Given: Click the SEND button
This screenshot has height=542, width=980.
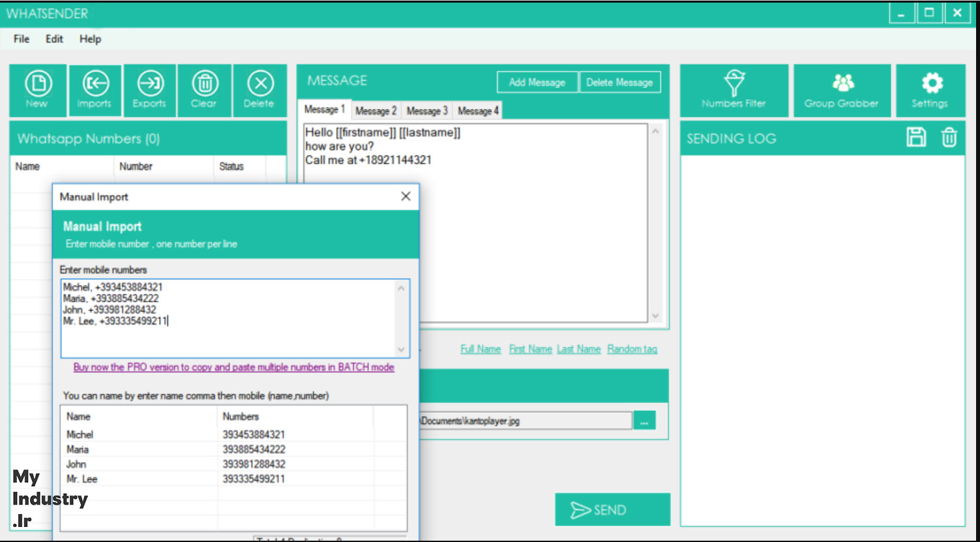Looking at the screenshot, I should [x=612, y=509].
